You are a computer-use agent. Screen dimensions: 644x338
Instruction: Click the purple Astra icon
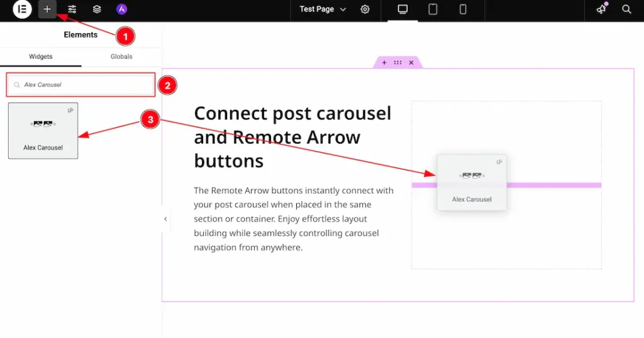click(121, 9)
